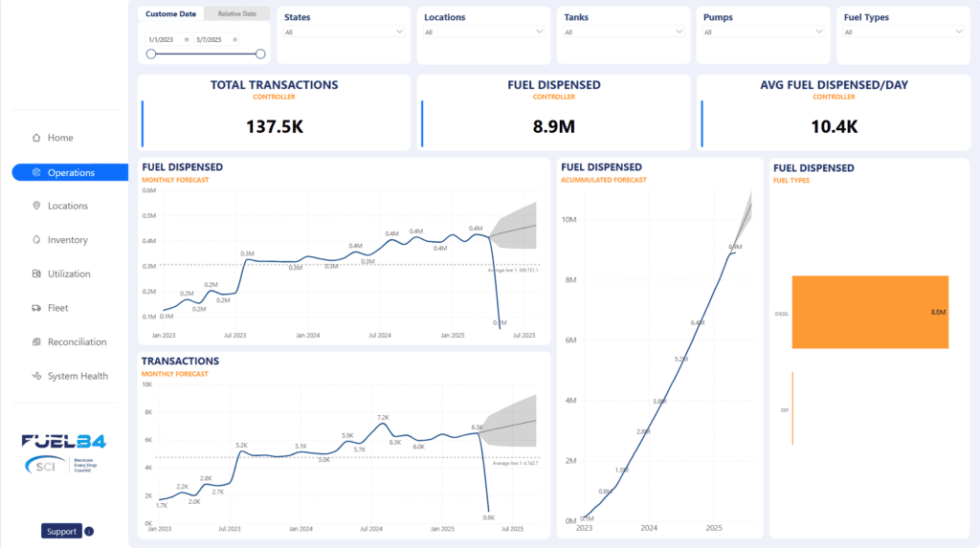Click the Reconciliation icon in sidebar
The height and width of the screenshot is (548, 980).
(36, 341)
